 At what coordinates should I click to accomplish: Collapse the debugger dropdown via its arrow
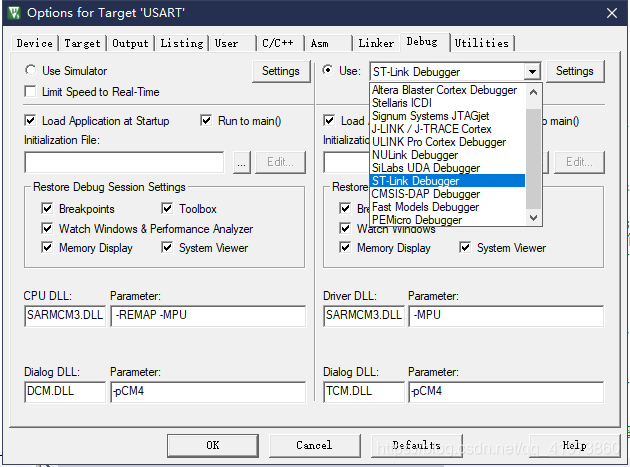[532, 72]
